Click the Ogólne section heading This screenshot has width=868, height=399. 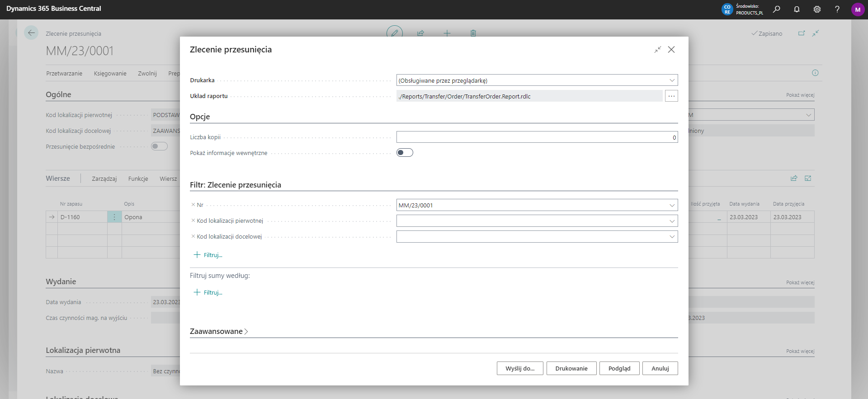[58, 94]
